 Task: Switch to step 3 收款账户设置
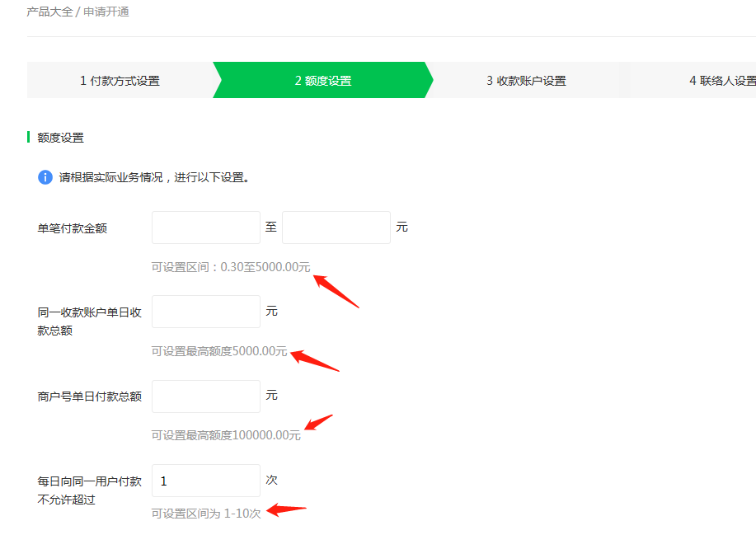click(x=526, y=81)
